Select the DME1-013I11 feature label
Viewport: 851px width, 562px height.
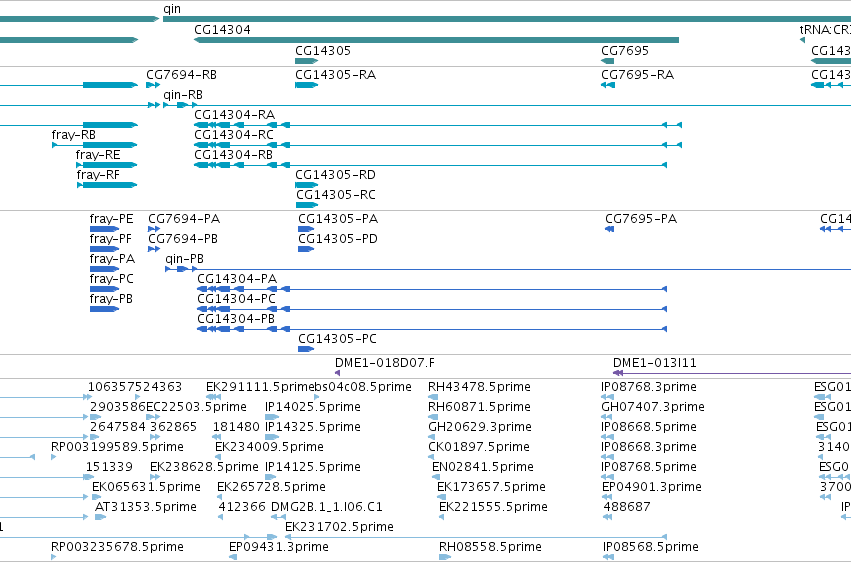pyautogui.click(x=655, y=363)
